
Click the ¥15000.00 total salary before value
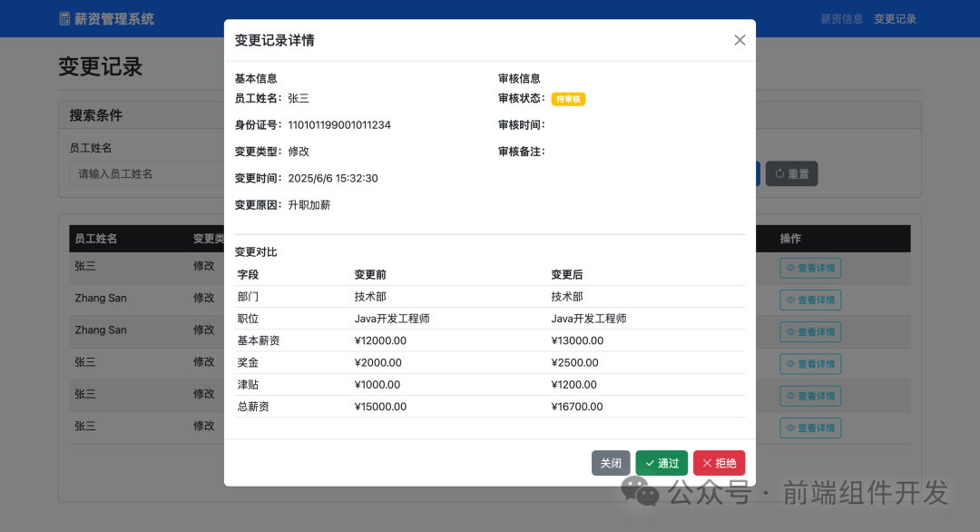click(380, 407)
